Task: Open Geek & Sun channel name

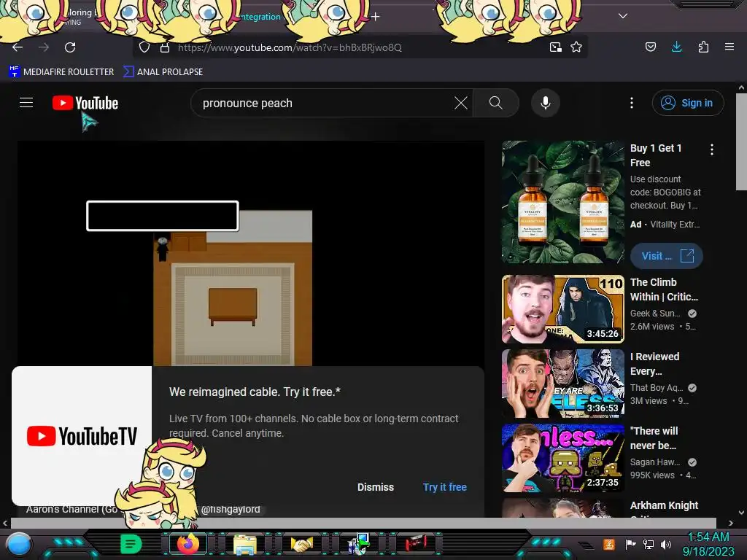Action: click(x=655, y=314)
